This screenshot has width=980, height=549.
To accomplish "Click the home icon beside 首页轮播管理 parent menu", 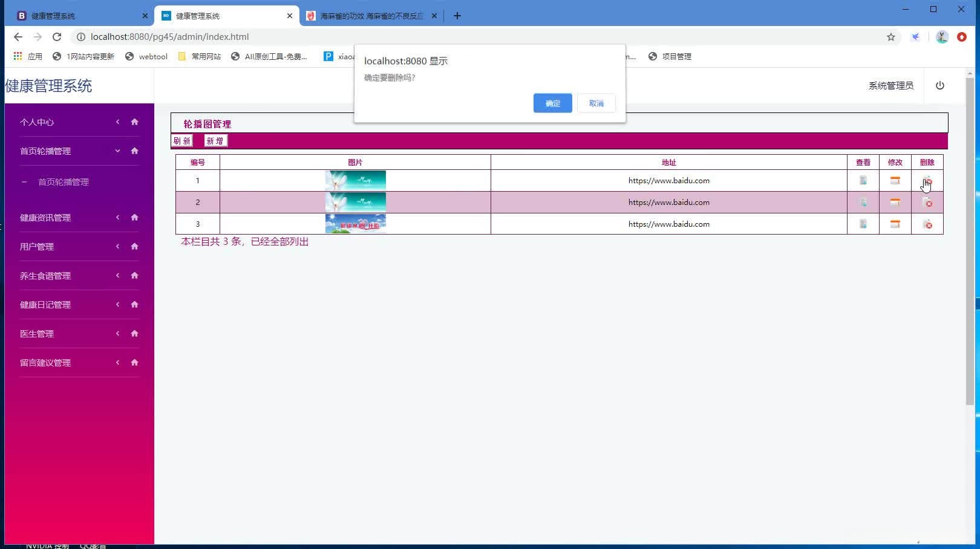I will (x=134, y=151).
